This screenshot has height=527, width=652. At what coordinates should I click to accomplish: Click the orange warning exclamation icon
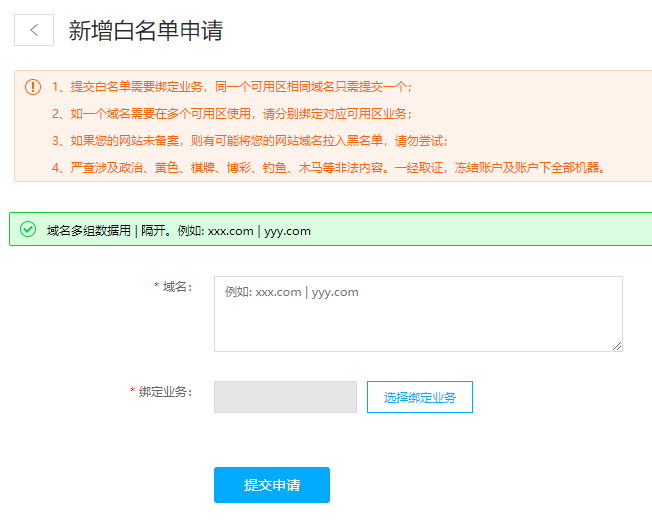[33, 87]
